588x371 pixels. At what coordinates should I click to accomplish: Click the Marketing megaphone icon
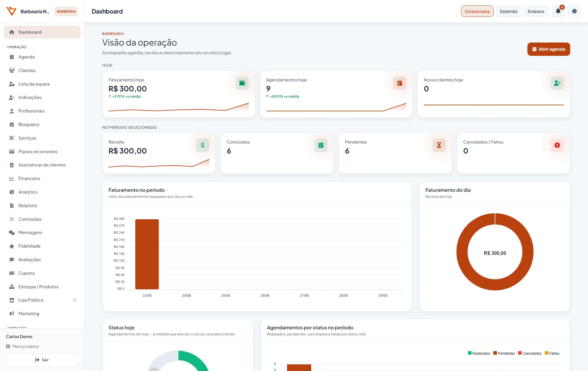coord(12,314)
